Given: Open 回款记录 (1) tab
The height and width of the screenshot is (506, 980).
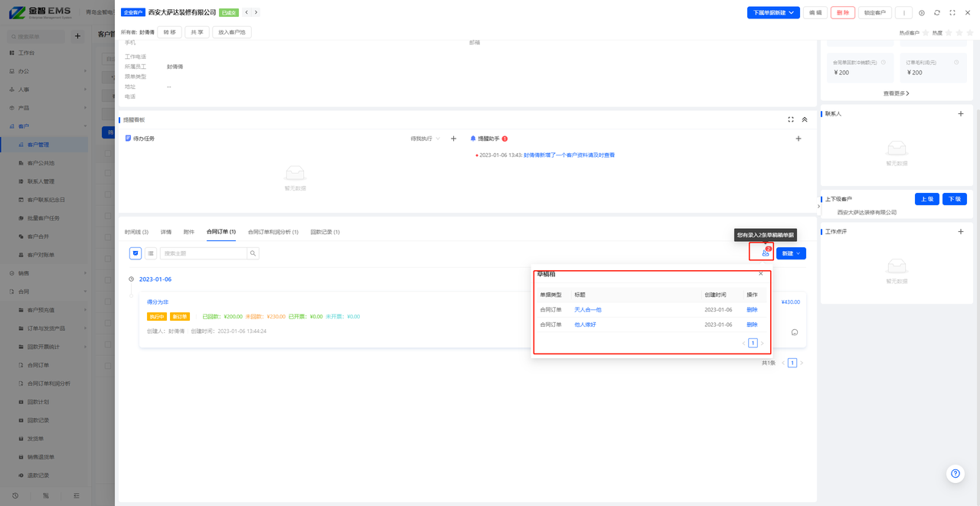Looking at the screenshot, I should click(325, 232).
